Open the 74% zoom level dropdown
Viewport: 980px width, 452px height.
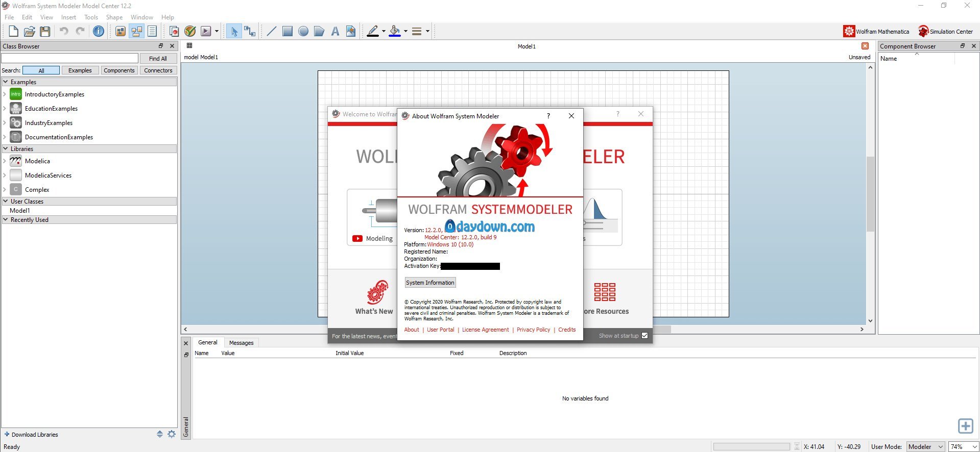[963, 447]
